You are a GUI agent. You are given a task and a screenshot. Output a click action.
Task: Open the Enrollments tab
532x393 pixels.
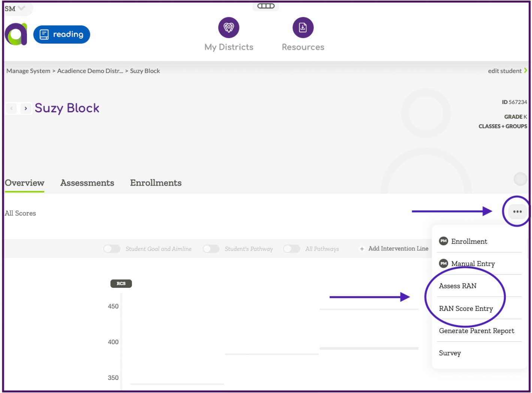155,183
